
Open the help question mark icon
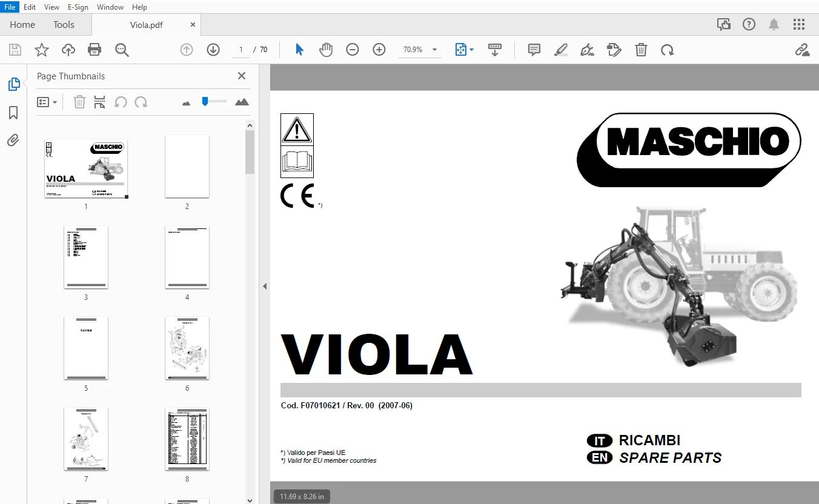pos(749,25)
